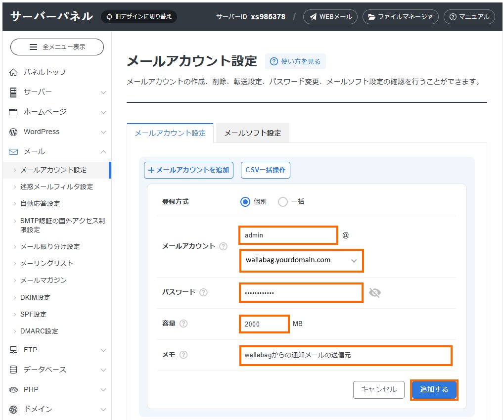Click the password input field
This screenshot has width=504, height=420.
click(301, 293)
